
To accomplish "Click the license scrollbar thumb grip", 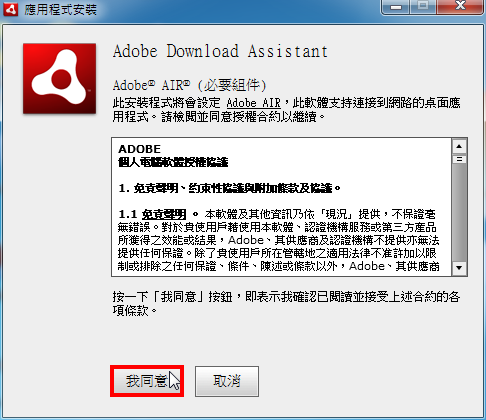I will pyautogui.click(x=459, y=159).
